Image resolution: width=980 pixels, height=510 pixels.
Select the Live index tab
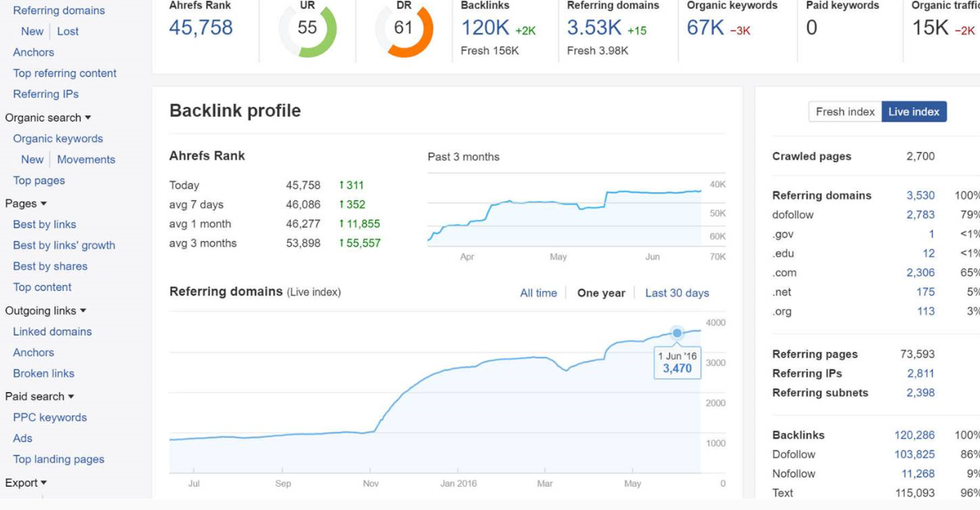point(913,111)
